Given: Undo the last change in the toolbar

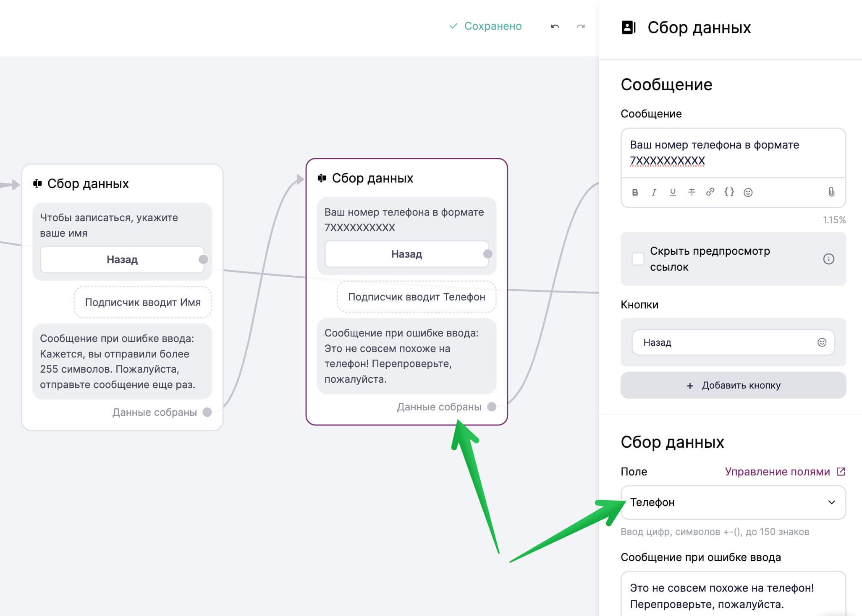Looking at the screenshot, I should [555, 26].
